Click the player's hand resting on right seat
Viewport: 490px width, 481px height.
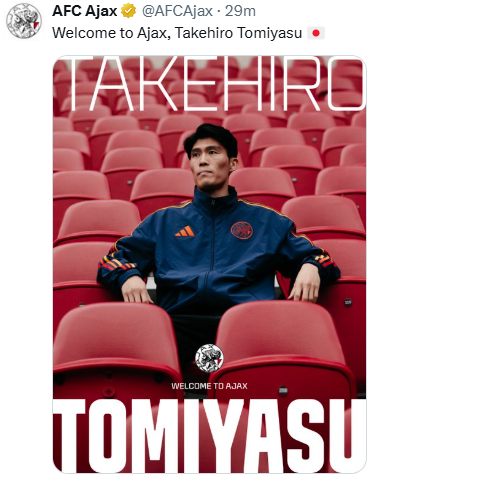pyautogui.click(x=304, y=286)
